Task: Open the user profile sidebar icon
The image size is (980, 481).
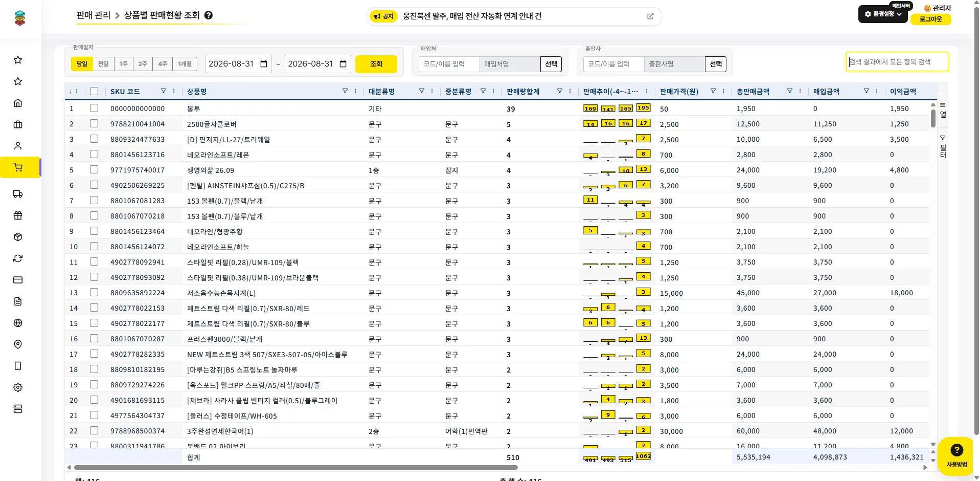Action: click(x=18, y=146)
